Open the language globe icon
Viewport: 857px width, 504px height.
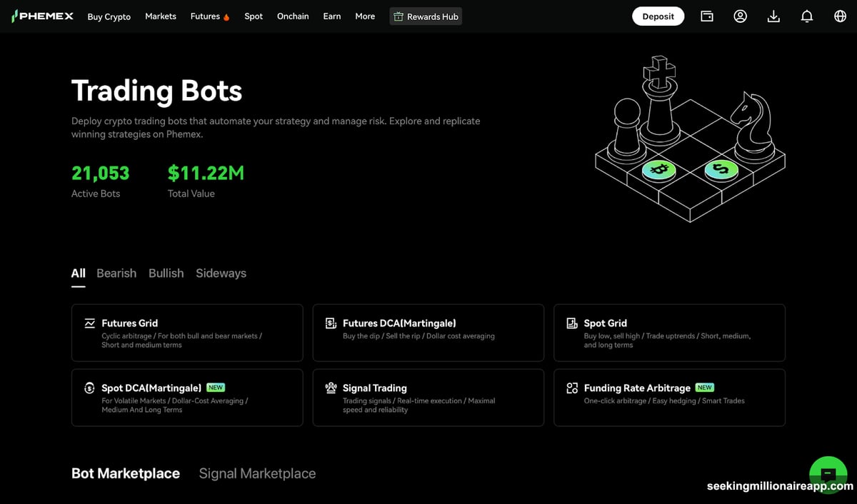(840, 16)
